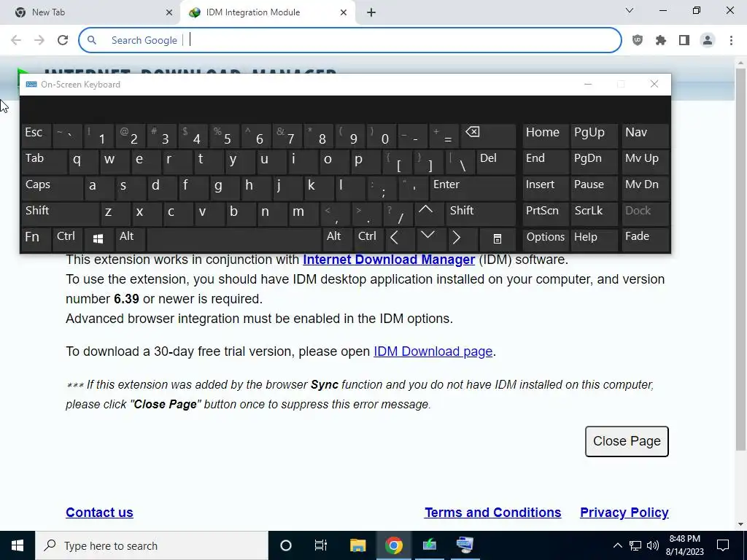
Task: Click the left arrow key on keyboard
Action: (x=400, y=239)
